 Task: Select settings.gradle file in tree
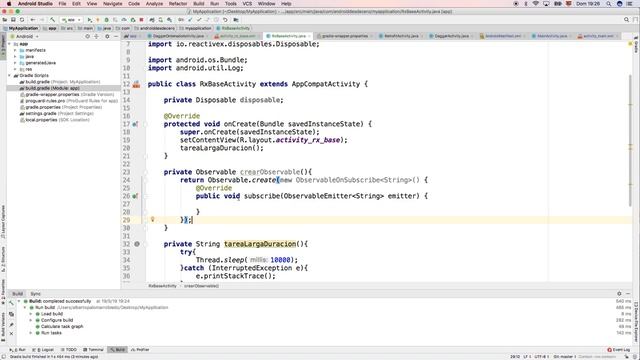[x=57, y=113]
